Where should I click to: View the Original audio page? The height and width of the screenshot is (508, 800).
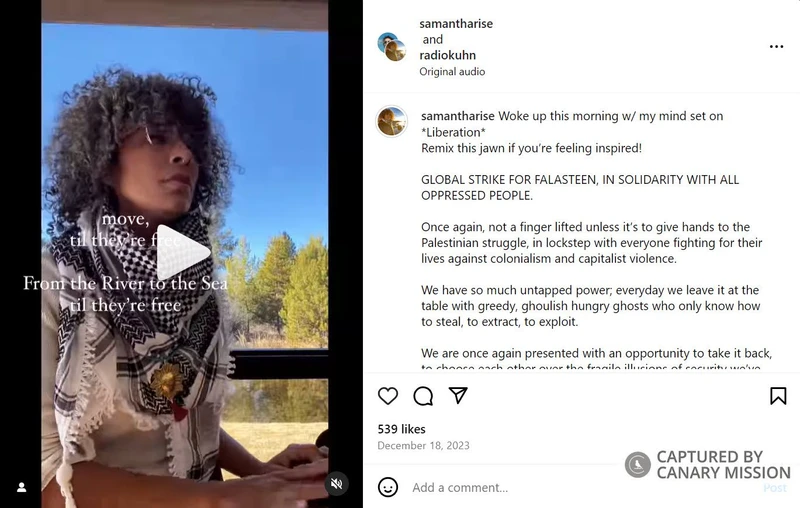pos(452,71)
